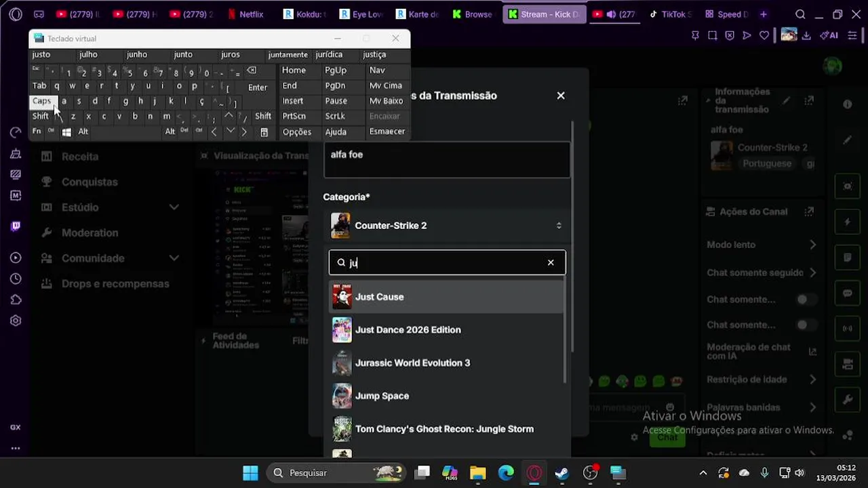
Task: Show hidden system tray icons
Action: pyautogui.click(x=703, y=473)
